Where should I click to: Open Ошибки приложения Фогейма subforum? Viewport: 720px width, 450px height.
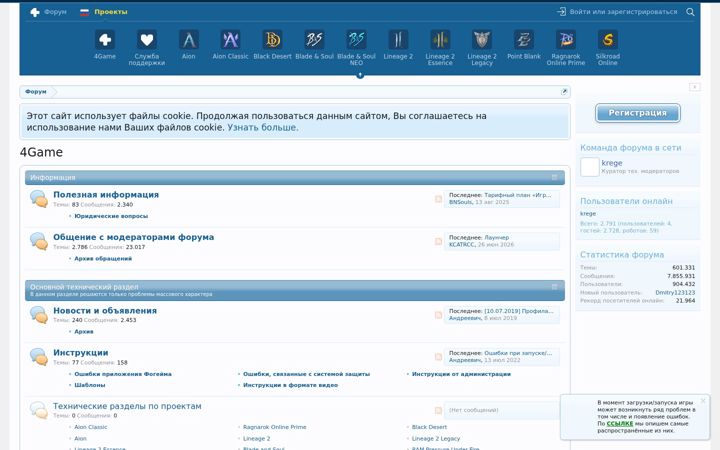point(123,374)
